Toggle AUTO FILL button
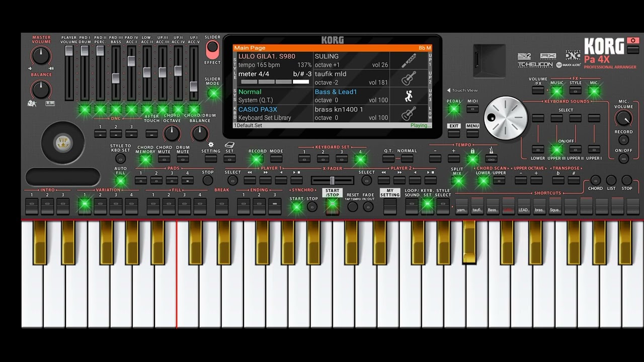 [121, 180]
